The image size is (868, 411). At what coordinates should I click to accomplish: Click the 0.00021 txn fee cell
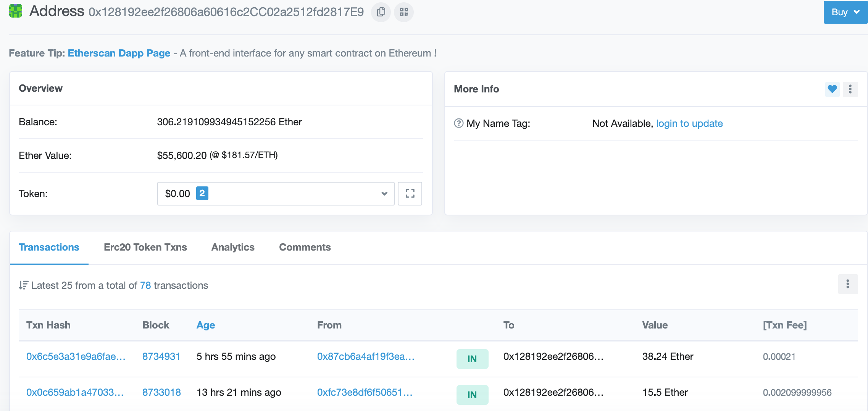click(779, 356)
